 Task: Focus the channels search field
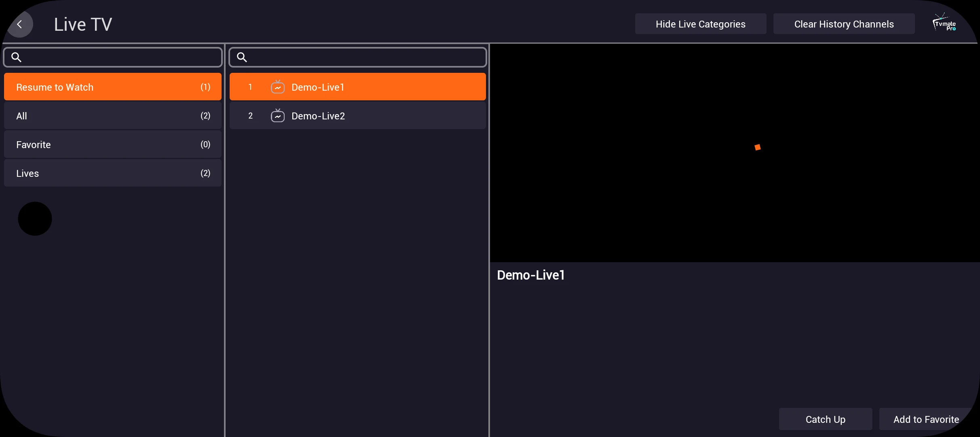coord(358,57)
